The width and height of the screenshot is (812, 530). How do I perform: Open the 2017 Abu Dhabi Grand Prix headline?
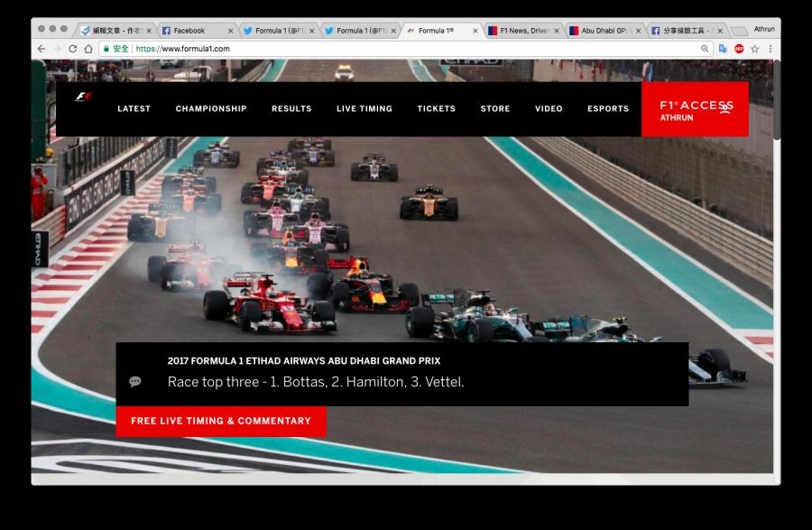click(304, 360)
